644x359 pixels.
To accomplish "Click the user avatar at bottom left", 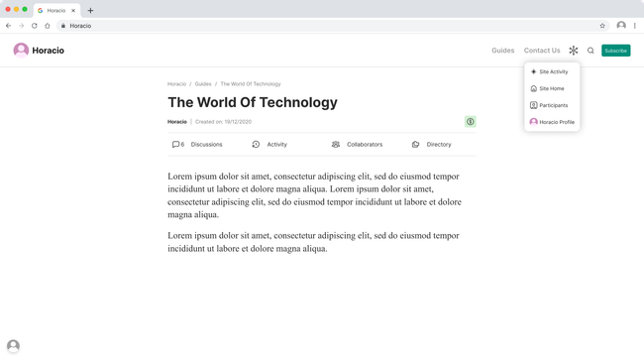I will (13, 345).
